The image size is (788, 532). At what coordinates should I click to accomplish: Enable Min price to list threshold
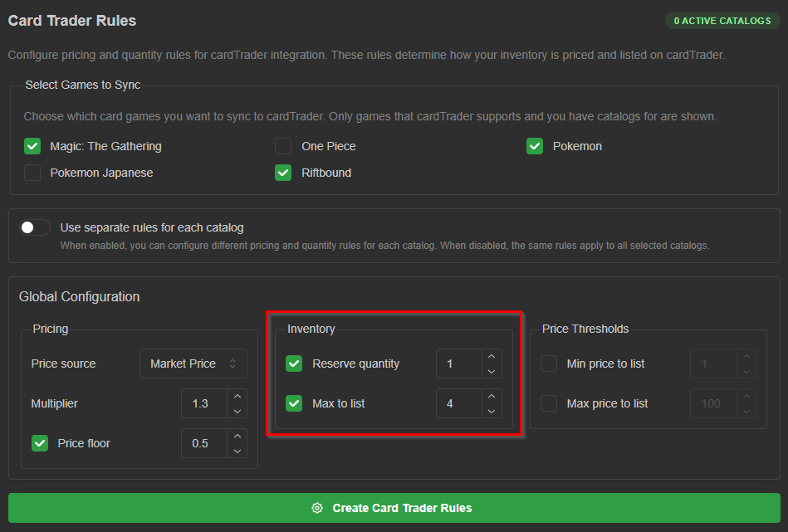point(548,364)
